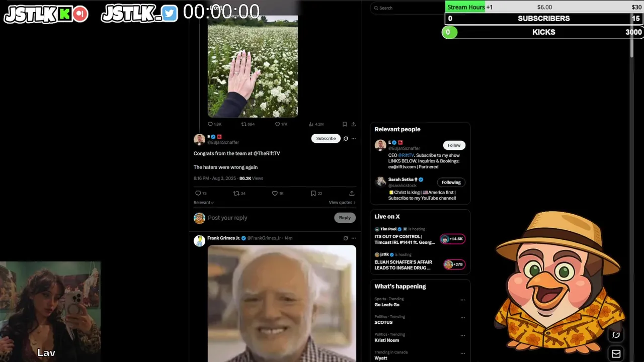The height and width of the screenshot is (362, 644).
Task: Click the repost icon showing 694
Action: [x=244, y=124]
